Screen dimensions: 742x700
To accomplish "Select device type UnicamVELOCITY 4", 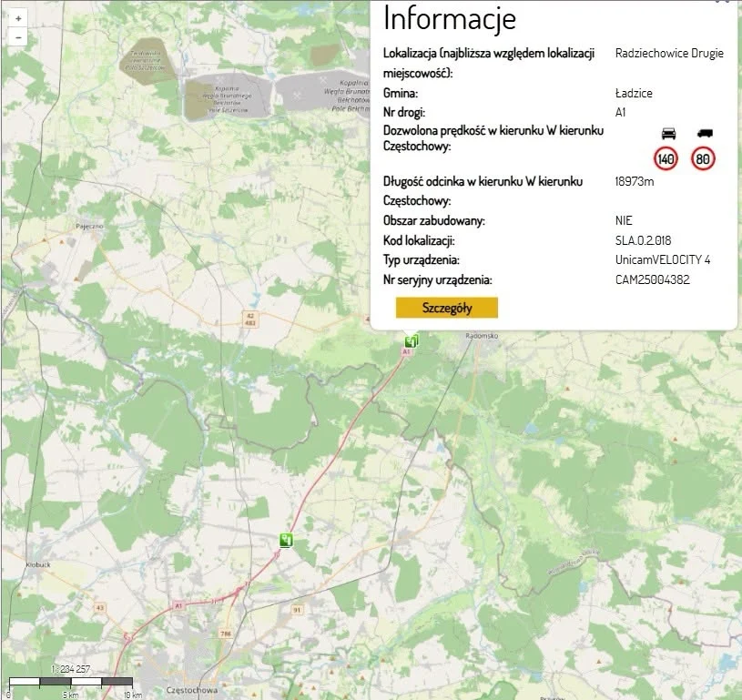I will [x=663, y=259].
